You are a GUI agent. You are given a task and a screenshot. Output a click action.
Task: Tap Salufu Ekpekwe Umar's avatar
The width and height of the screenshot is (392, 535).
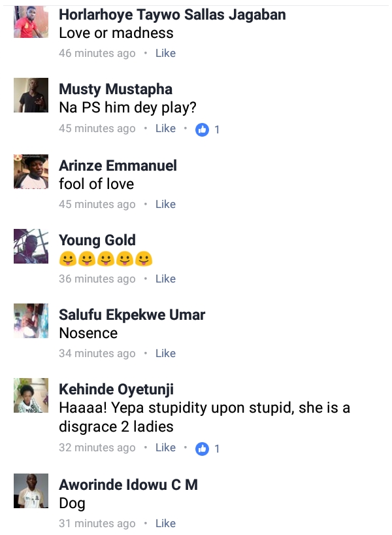(31, 321)
